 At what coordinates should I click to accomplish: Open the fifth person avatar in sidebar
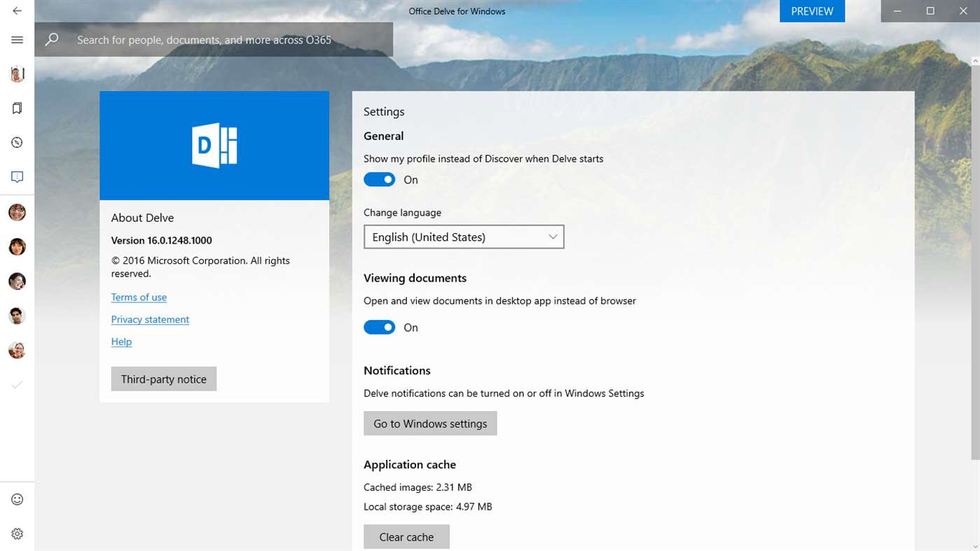pos(17,350)
